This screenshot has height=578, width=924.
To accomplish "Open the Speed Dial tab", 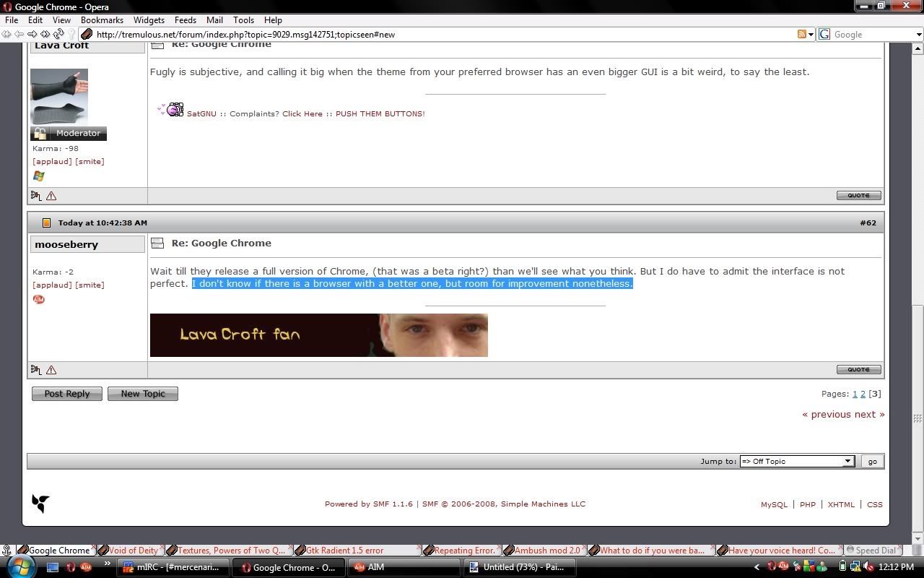I will [x=875, y=551].
